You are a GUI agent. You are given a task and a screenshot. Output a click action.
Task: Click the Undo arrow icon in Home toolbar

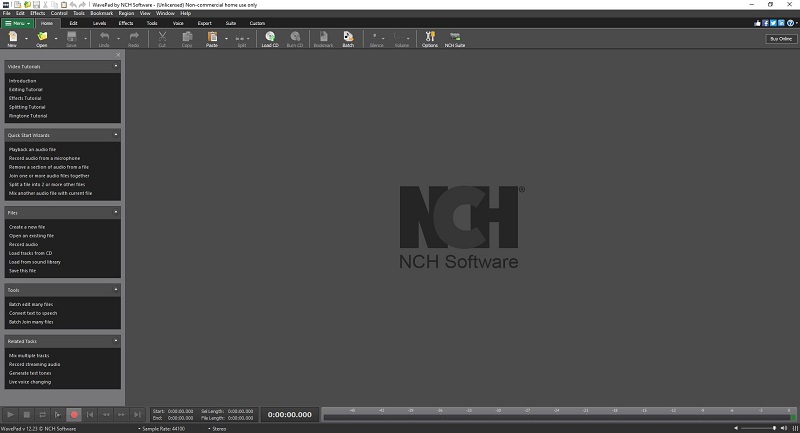click(x=104, y=36)
